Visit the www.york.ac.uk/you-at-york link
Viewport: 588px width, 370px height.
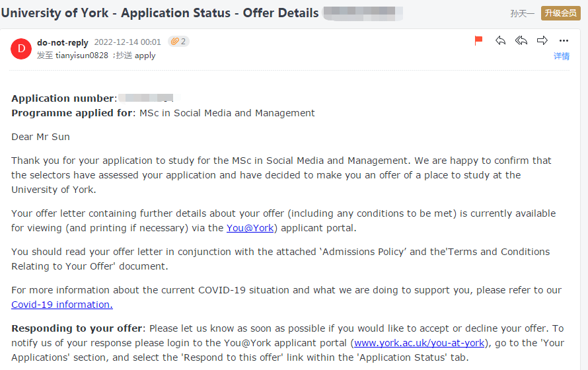(x=420, y=343)
